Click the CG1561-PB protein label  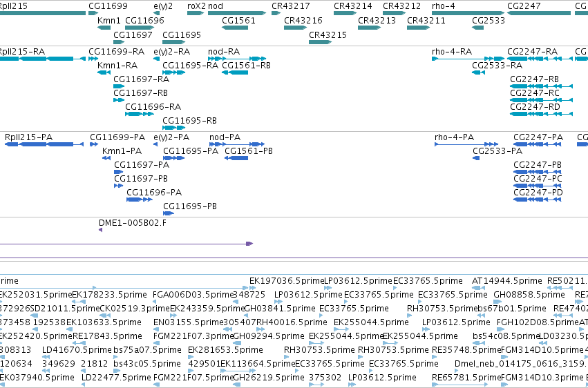pos(249,151)
